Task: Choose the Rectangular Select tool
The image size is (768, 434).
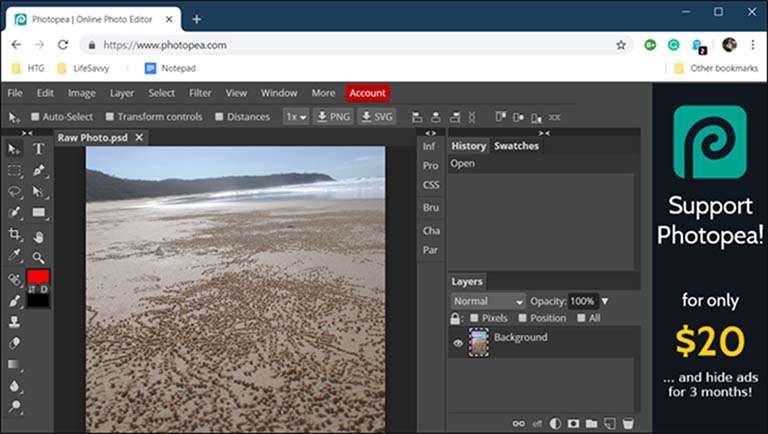Action: [14, 170]
